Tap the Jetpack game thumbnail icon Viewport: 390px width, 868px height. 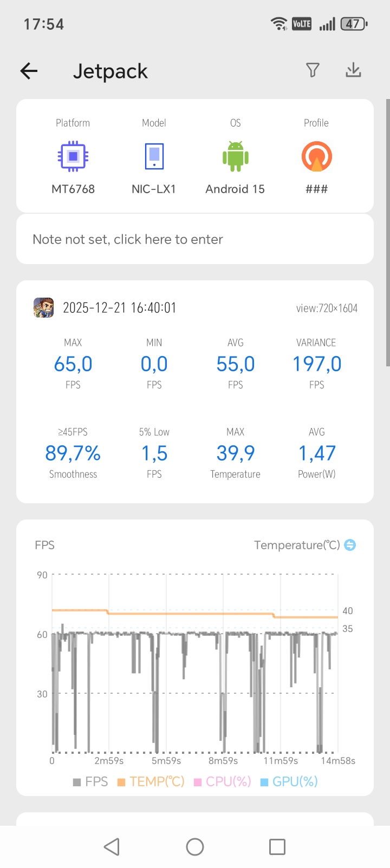(44, 307)
